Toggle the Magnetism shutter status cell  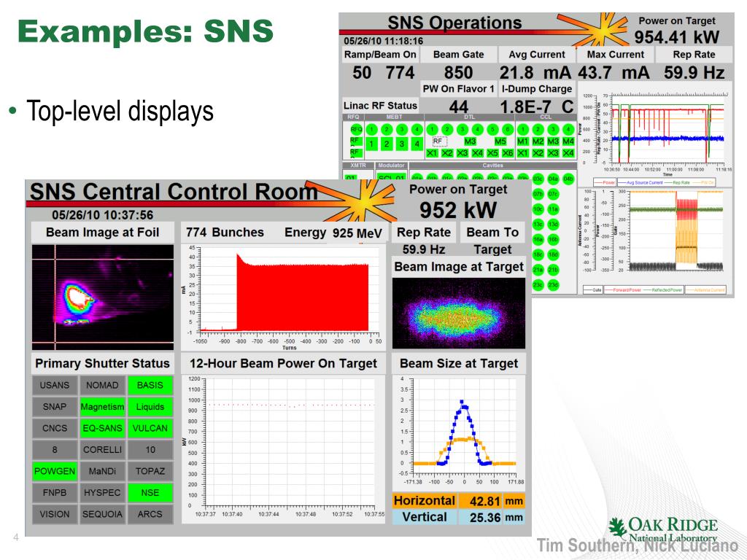pyautogui.click(x=102, y=407)
